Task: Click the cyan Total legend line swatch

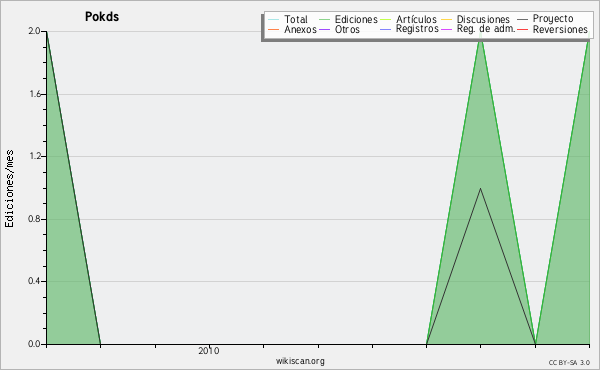Action: (274, 19)
